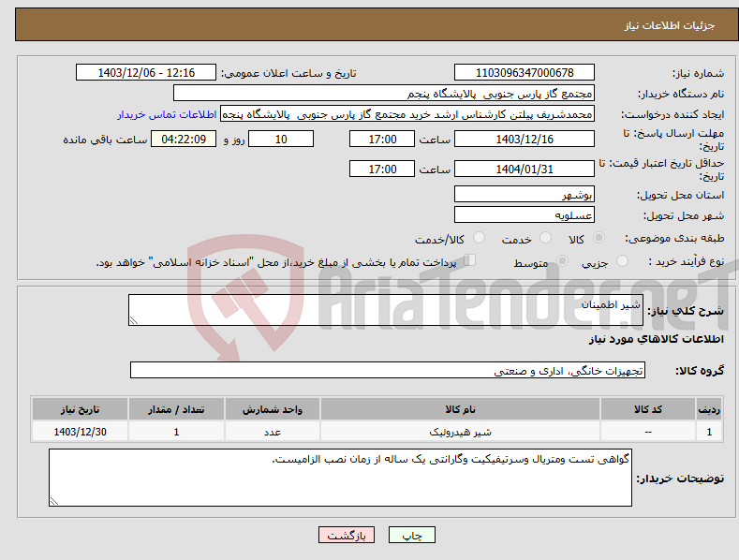
Task: Click the need date cell 1403/12/30
Action: tap(80, 432)
